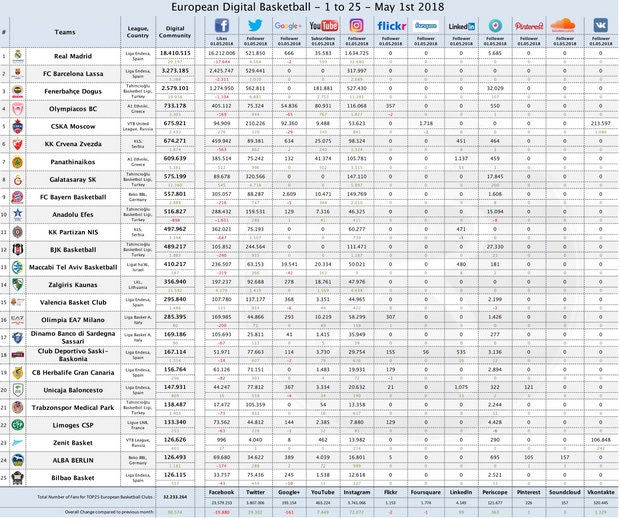Select the CB Herbalife Gran Canaria name

coord(73,372)
